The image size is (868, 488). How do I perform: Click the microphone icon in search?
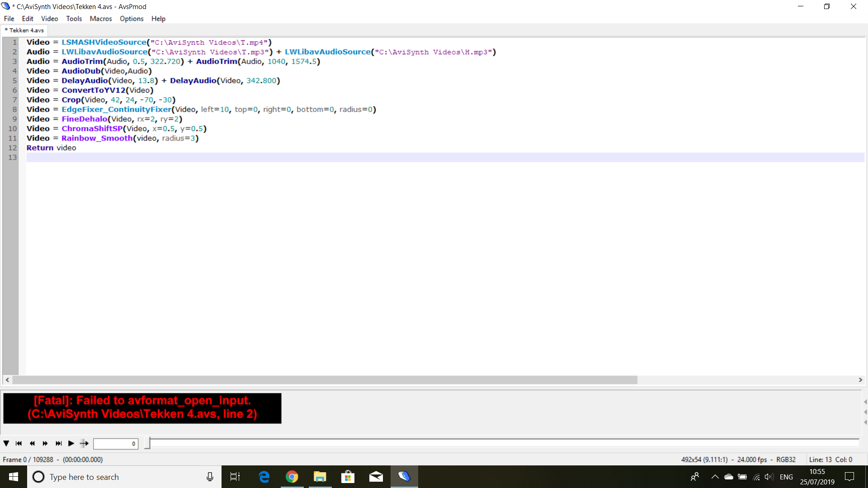click(210, 477)
